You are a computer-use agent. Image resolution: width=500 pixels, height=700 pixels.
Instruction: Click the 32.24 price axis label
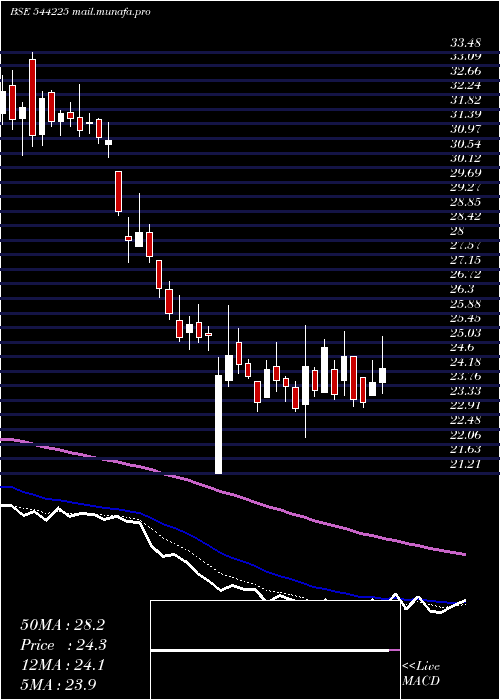[x=466, y=86]
